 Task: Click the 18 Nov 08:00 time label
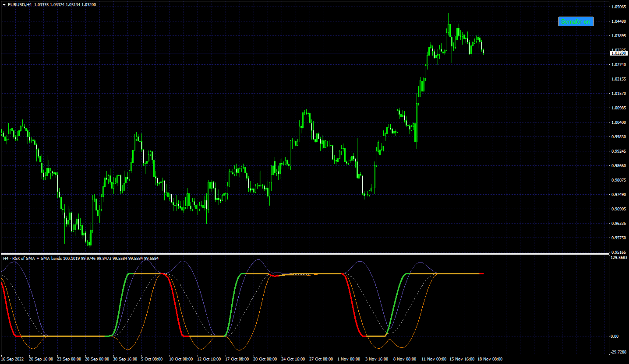(490, 359)
